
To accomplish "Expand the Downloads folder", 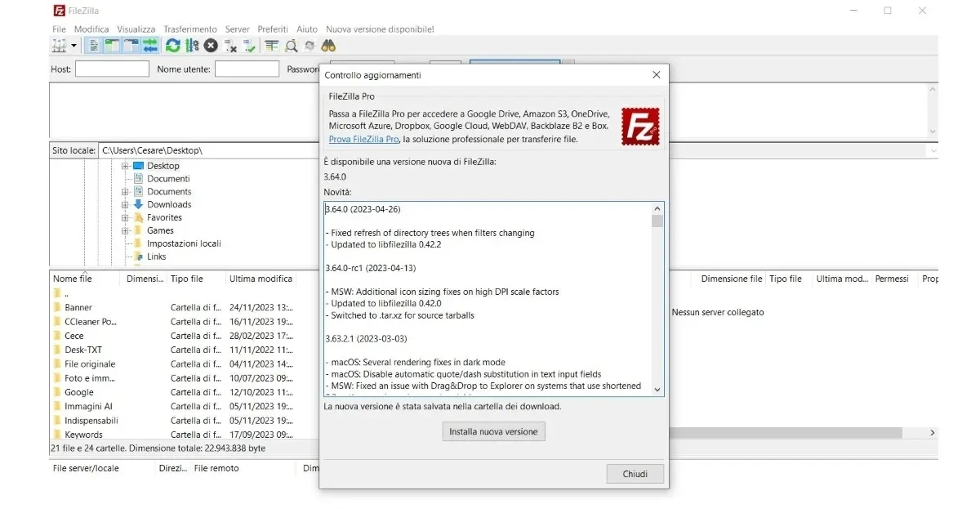I will click(124, 204).
